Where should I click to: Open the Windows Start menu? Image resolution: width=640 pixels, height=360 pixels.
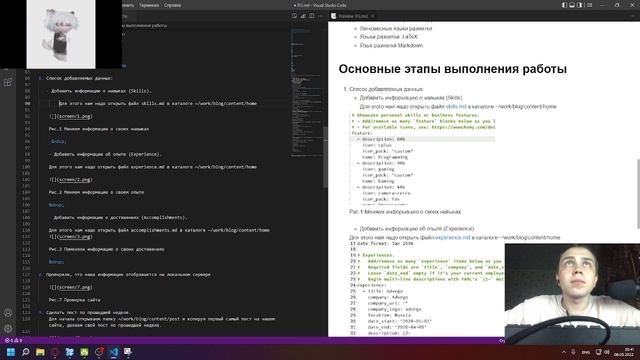(x=11, y=352)
